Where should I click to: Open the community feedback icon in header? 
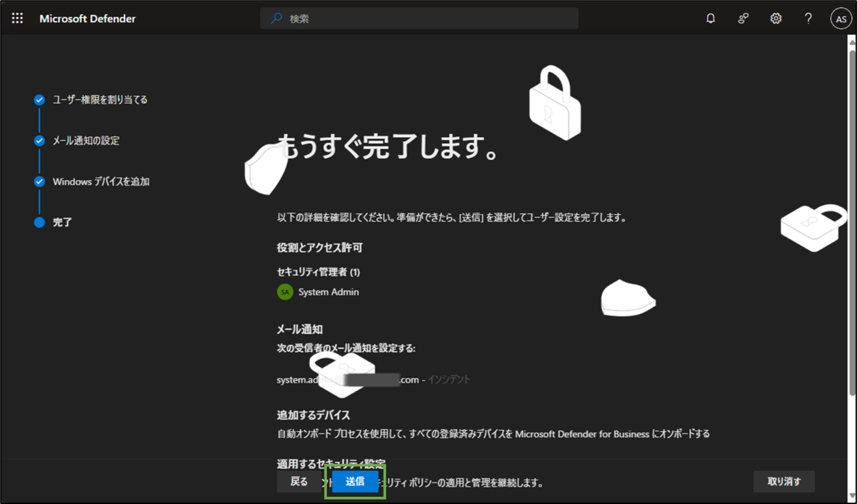743,19
